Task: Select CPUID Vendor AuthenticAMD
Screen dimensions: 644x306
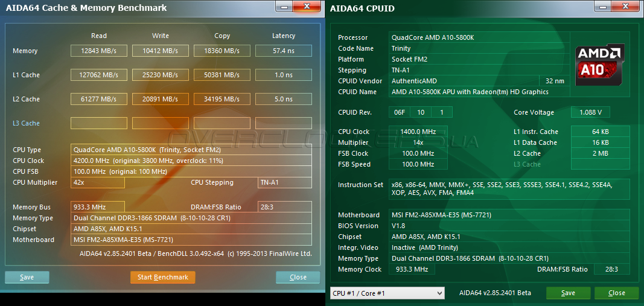Action: (464, 81)
